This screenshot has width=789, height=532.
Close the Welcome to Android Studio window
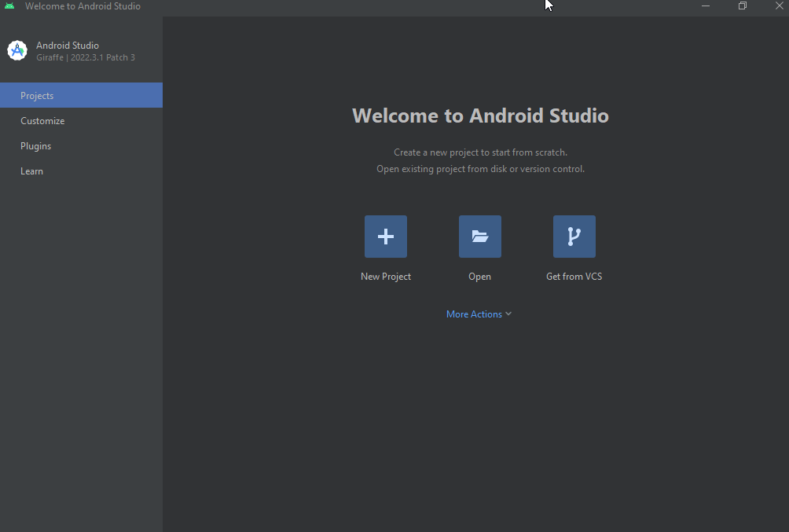(x=779, y=6)
